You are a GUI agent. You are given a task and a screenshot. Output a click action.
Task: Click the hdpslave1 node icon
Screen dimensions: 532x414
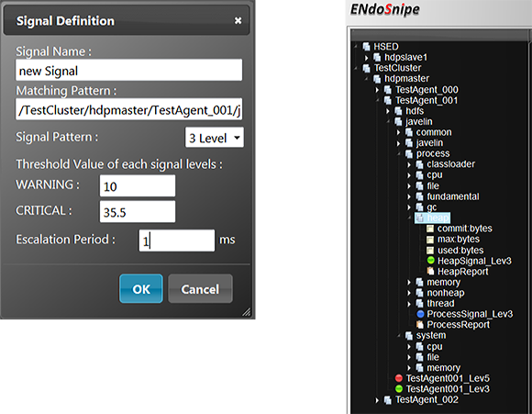pos(377,58)
